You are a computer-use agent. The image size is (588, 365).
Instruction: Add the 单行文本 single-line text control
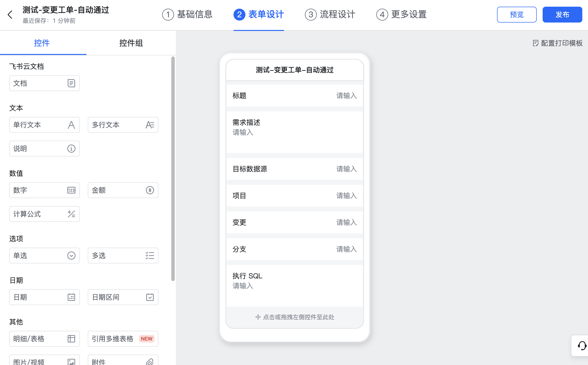point(44,125)
